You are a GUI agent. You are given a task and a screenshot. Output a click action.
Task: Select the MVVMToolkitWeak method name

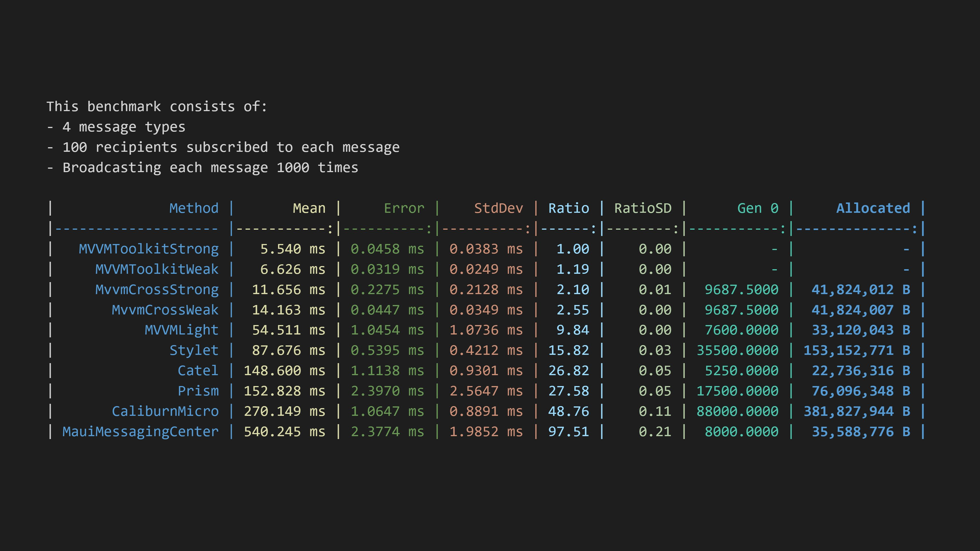click(157, 269)
